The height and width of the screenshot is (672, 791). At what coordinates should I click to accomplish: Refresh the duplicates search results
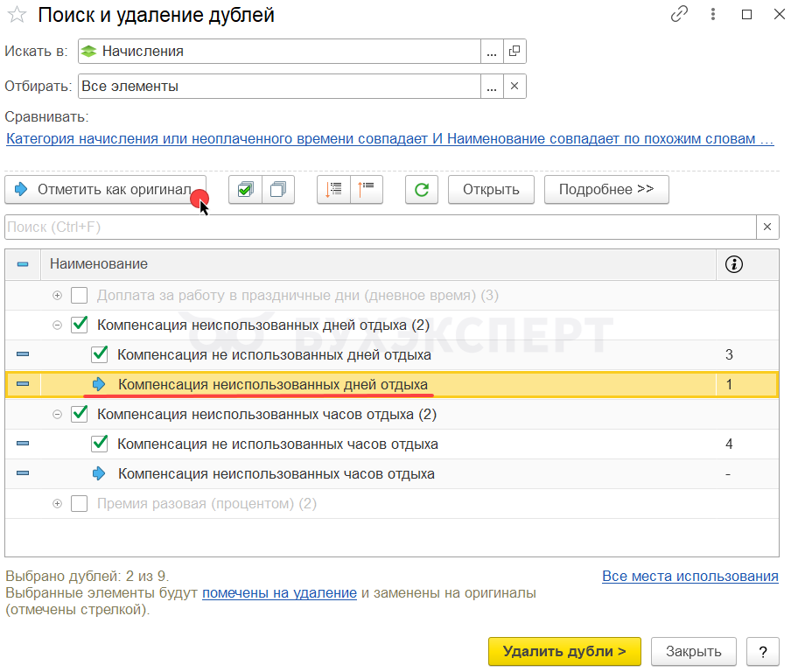pos(422,190)
